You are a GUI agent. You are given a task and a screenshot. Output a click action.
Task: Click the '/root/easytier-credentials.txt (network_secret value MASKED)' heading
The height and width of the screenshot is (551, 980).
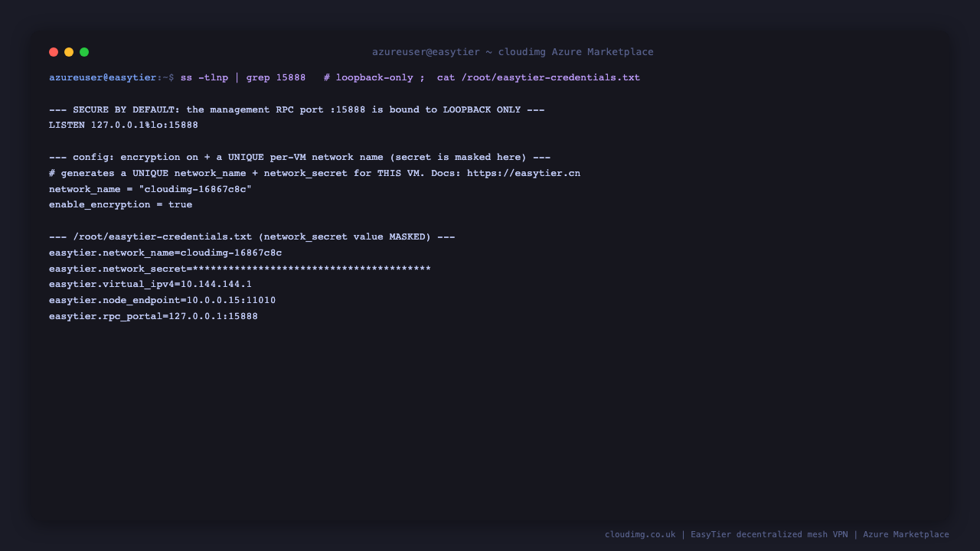[x=252, y=237]
